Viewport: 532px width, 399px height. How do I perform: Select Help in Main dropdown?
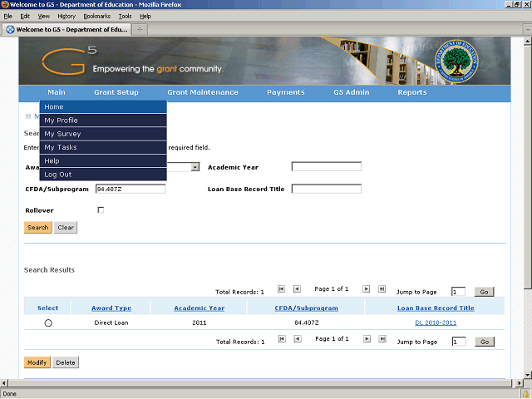click(x=103, y=161)
